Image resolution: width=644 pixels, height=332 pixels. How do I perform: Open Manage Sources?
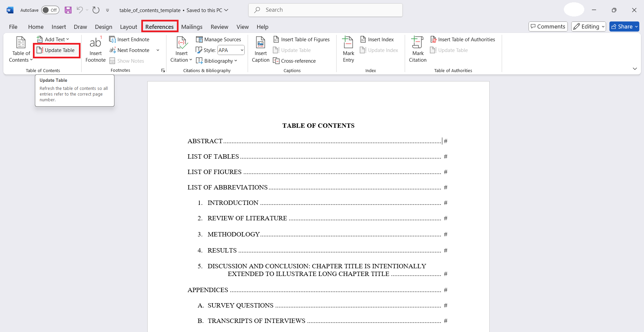(218, 40)
